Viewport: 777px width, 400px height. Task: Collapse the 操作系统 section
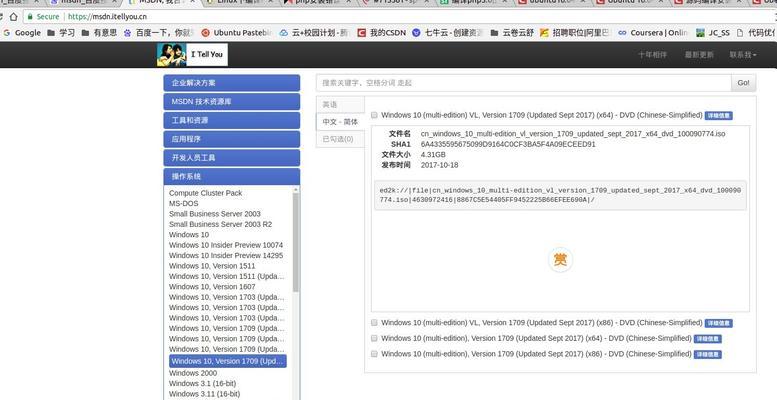pos(231,176)
